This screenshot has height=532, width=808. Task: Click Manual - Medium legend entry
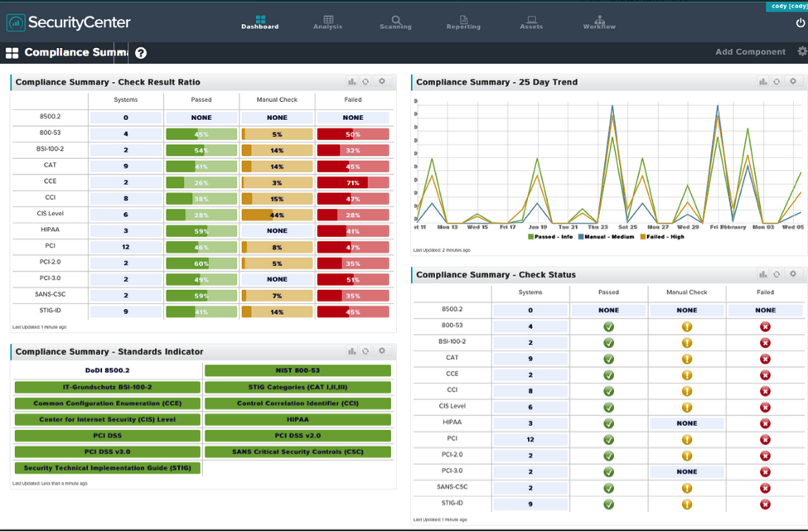pos(606,237)
